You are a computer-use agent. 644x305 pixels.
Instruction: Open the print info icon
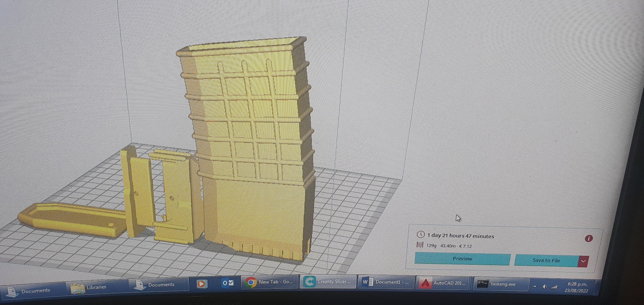(x=589, y=239)
